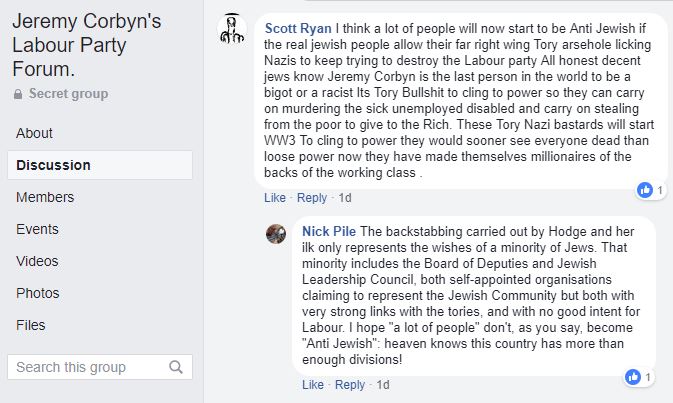Image resolution: width=673 pixels, height=403 pixels.
Task: View like reaction on Nick Pile's reply
Action: point(632,377)
